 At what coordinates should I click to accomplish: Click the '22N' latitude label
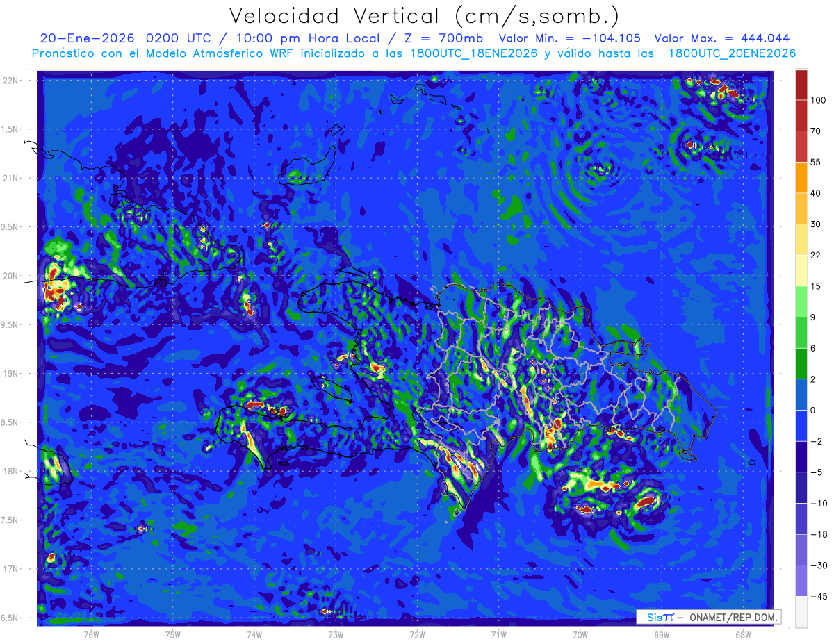pyautogui.click(x=12, y=81)
